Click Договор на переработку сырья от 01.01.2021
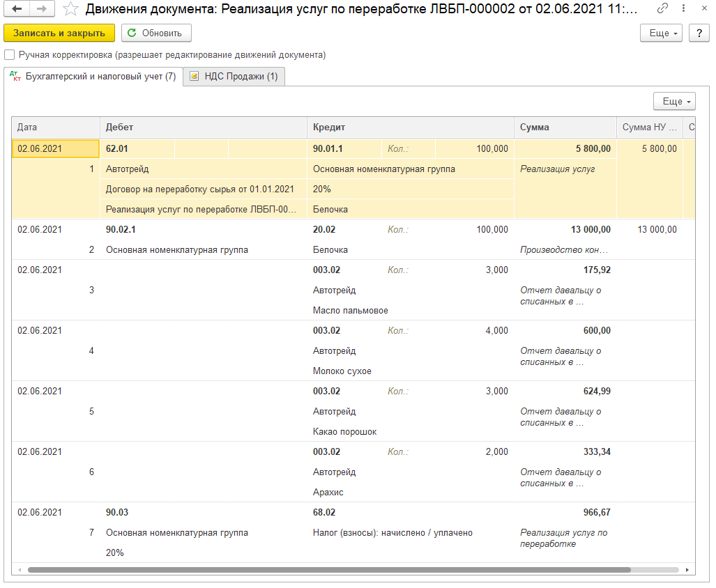Viewport: 716px width, 588px height. pos(203,189)
